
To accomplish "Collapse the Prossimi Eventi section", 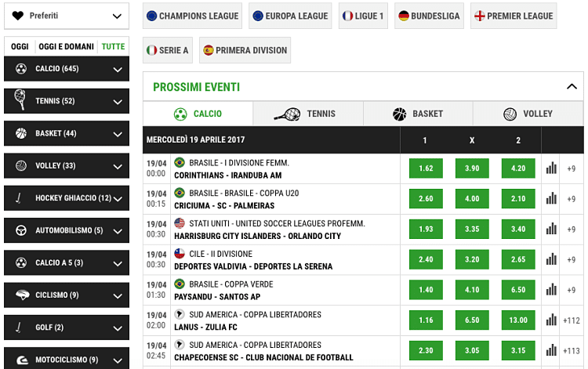I will point(569,87).
